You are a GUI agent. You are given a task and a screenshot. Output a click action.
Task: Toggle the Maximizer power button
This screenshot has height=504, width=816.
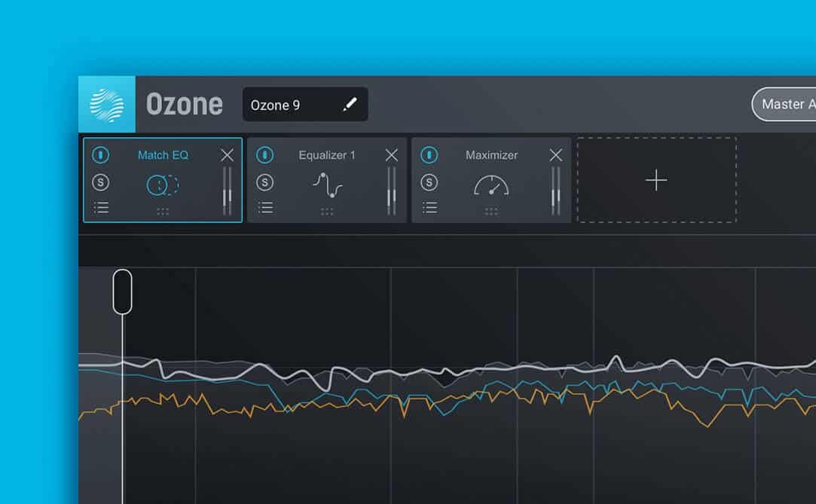coord(429,155)
